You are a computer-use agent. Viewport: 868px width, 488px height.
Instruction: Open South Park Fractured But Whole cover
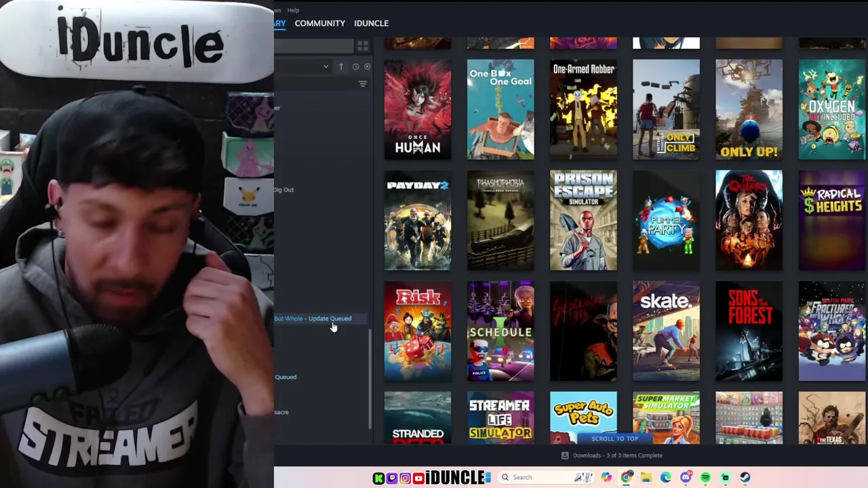[832, 331]
